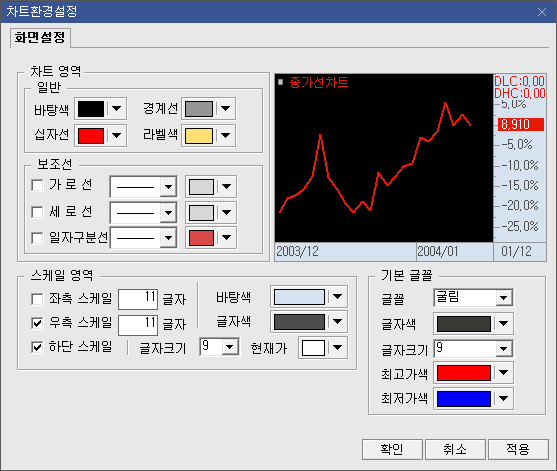Click the -25.0% scale label

click(519, 226)
